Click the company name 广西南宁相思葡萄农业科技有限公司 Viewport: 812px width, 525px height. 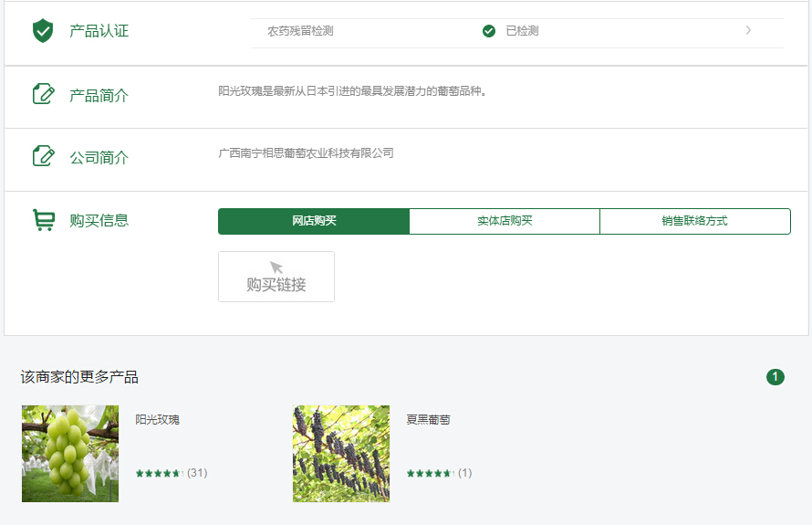306,153
